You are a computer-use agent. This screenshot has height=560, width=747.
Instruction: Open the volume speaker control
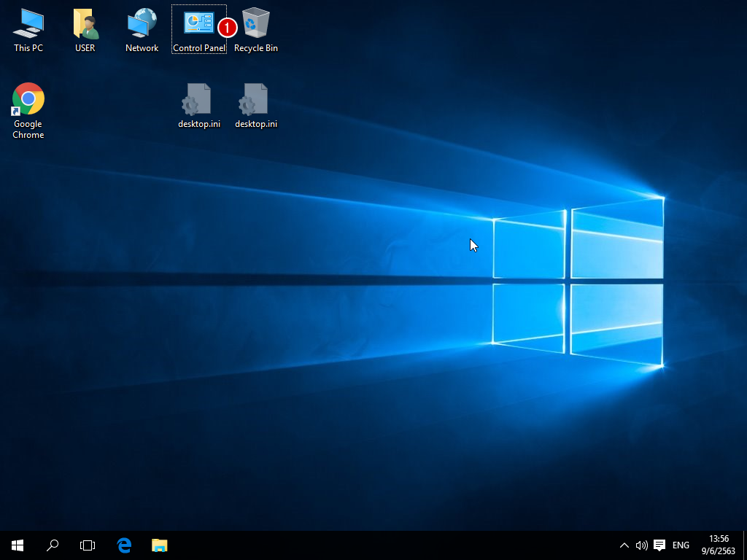point(641,545)
